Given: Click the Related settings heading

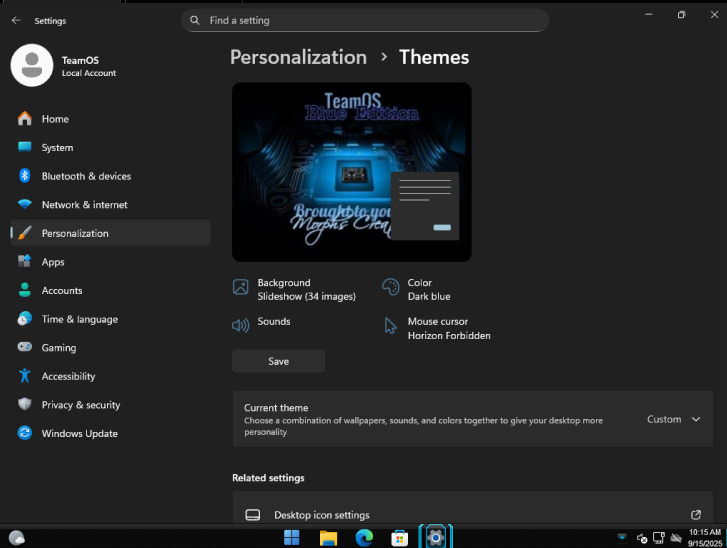Looking at the screenshot, I should 268,478.
